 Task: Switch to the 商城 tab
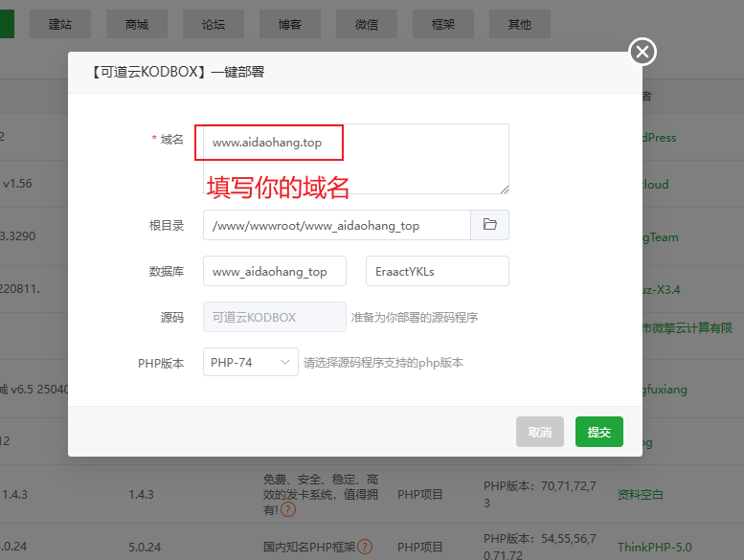pos(137,25)
